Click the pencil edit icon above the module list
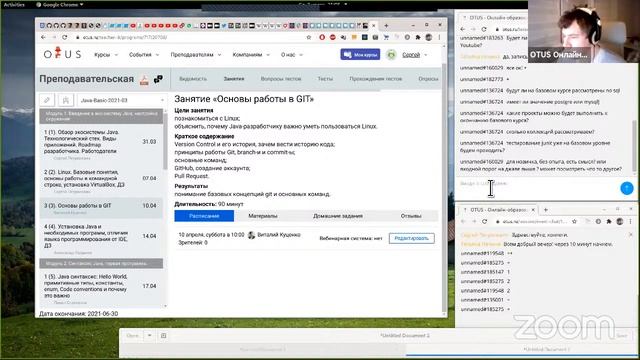 coord(47,100)
